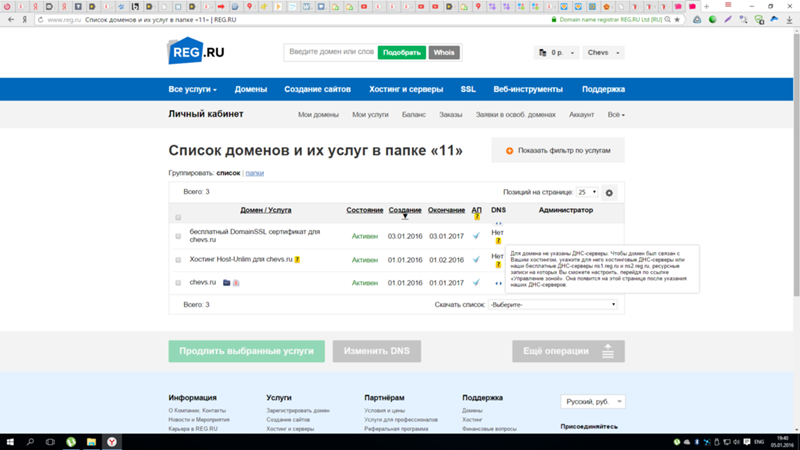Screen dimensions: 800x450
Task: Click the Whois button
Action: pos(444,53)
